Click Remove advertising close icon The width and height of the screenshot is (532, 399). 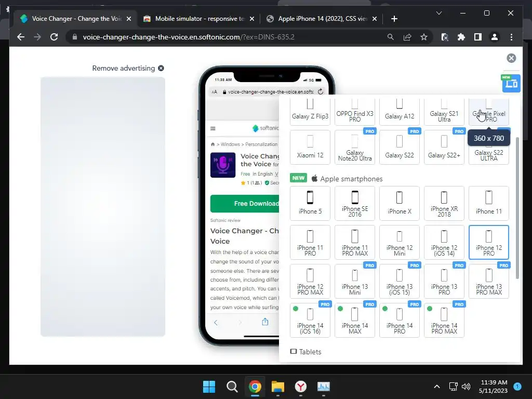[x=161, y=68]
